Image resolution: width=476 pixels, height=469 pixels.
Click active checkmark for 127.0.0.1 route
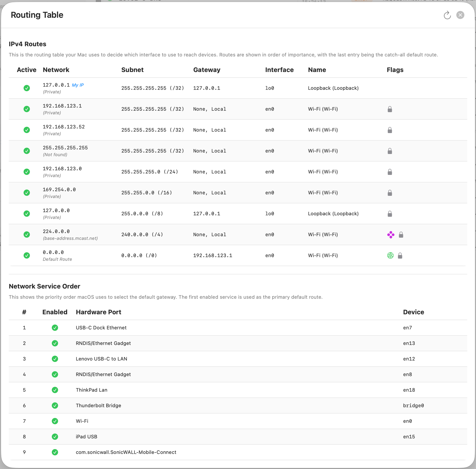pos(26,88)
